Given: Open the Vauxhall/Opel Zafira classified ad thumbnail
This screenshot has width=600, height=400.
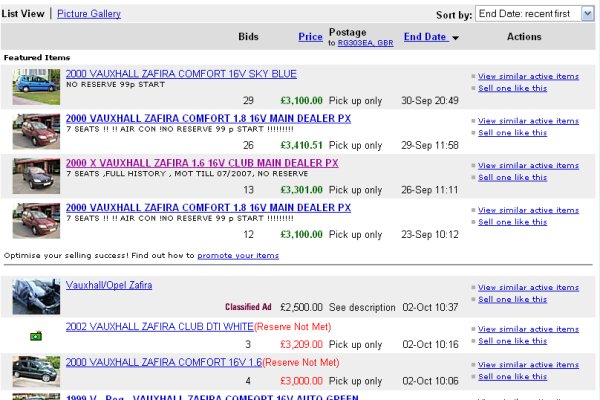Looking at the screenshot, I should coord(36,297).
